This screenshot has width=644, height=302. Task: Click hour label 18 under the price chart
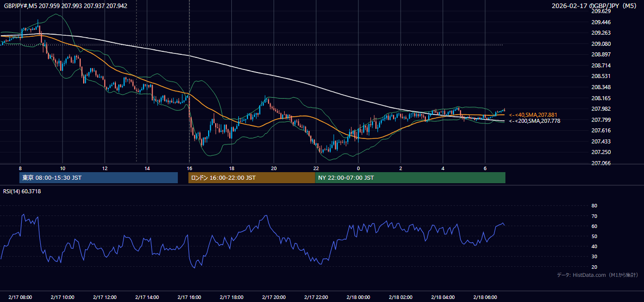(x=232, y=168)
